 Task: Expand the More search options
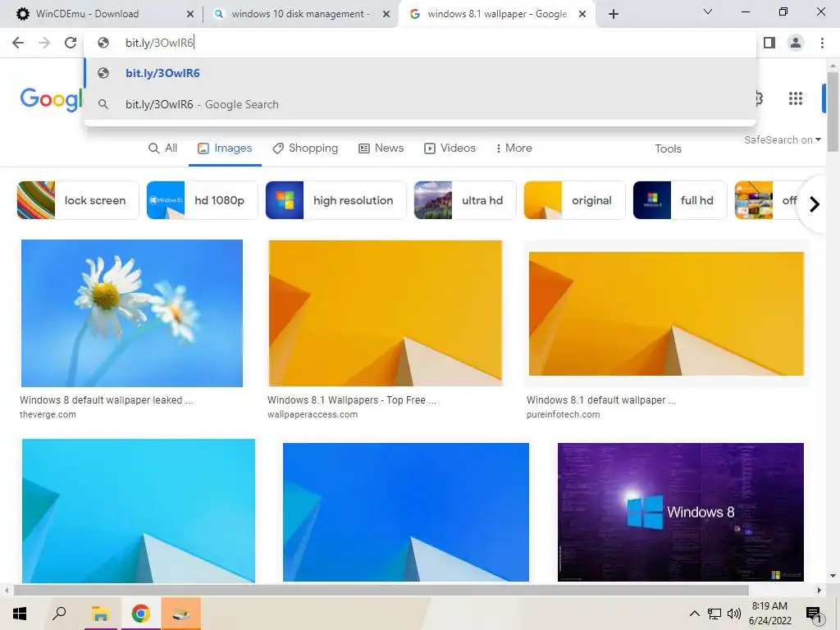tap(514, 148)
